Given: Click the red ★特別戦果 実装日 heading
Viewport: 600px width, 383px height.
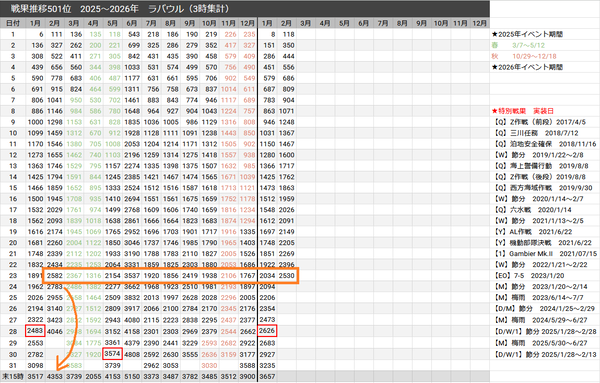Looking at the screenshot, I should pyautogui.click(x=523, y=111).
